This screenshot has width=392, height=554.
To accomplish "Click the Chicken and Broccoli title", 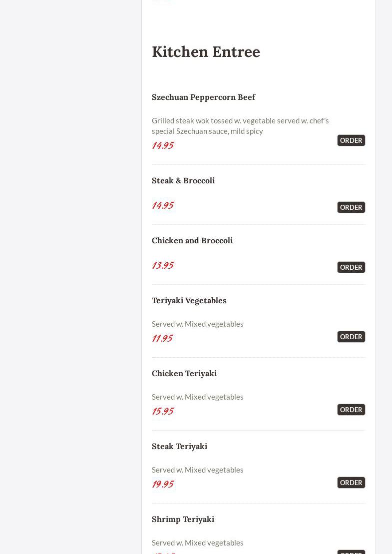I will pos(192,240).
